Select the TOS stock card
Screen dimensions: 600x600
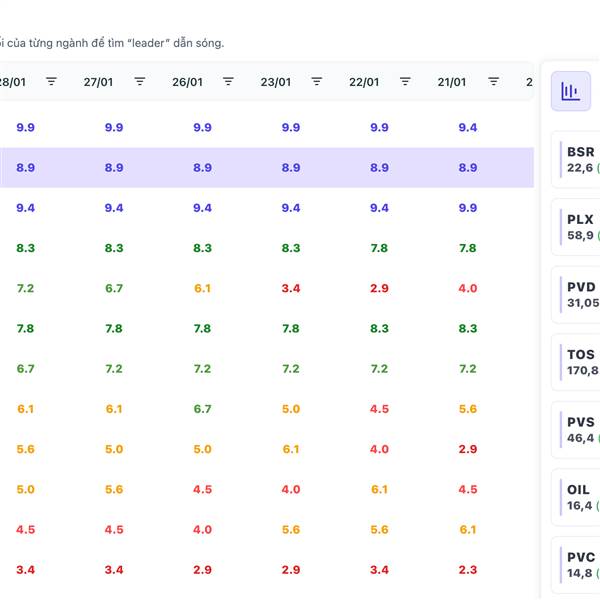pyautogui.click(x=580, y=362)
